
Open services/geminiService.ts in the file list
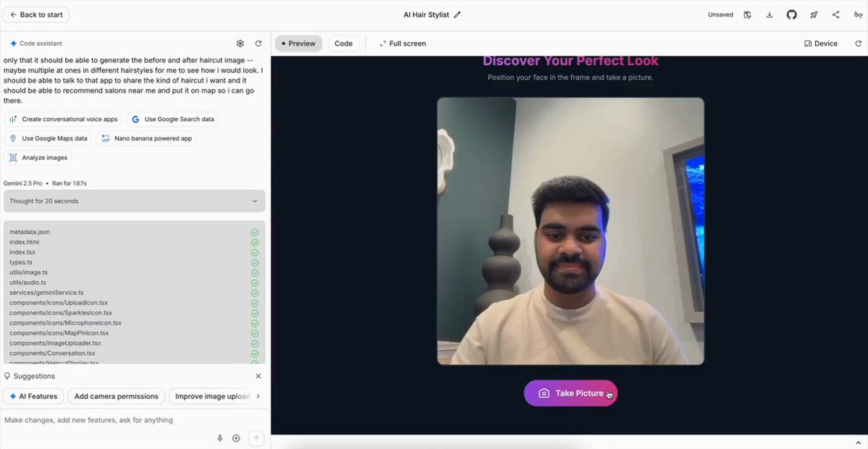pyautogui.click(x=46, y=293)
